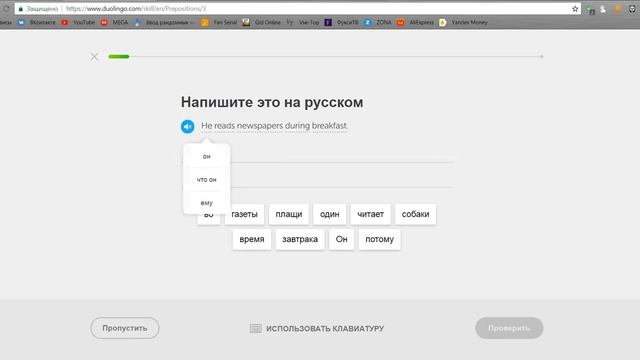Open the Ввод рандомных bookmark
Screen dimensions: 640x360
(x=164, y=22)
